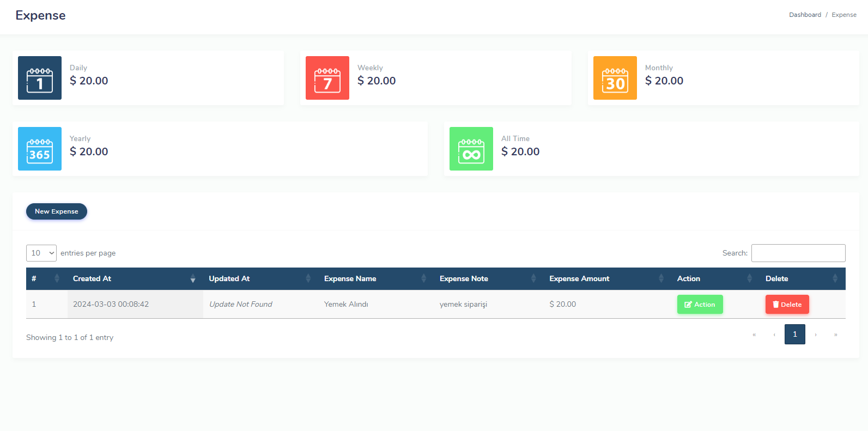The image size is (868, 431).
Task: Sort by Created At column arrows
Action: (192, 279)
